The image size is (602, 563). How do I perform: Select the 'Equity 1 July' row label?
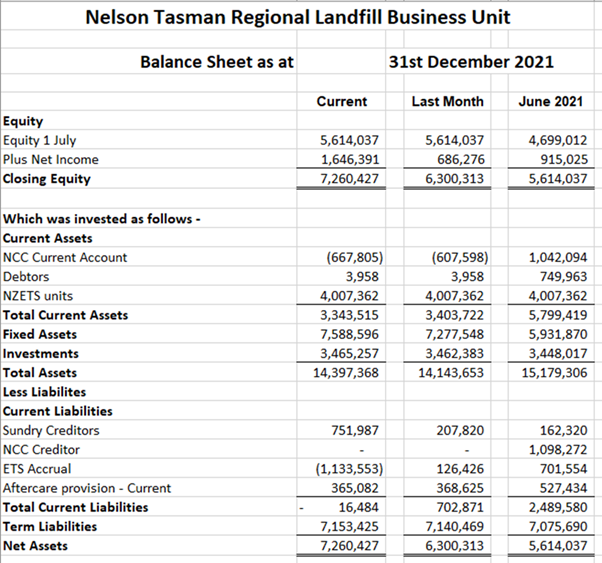pos(40,140)
